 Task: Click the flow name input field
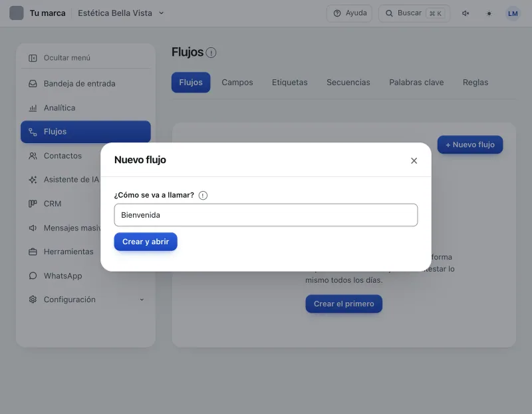(265, 215)
